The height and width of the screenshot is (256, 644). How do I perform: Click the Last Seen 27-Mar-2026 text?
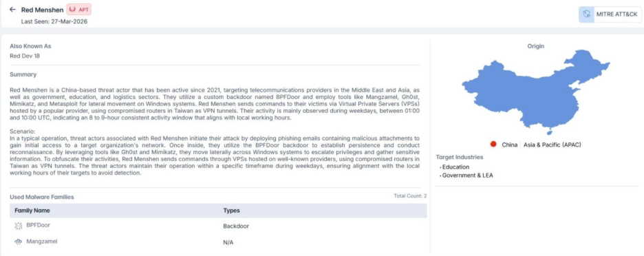(x=54, y=21)
